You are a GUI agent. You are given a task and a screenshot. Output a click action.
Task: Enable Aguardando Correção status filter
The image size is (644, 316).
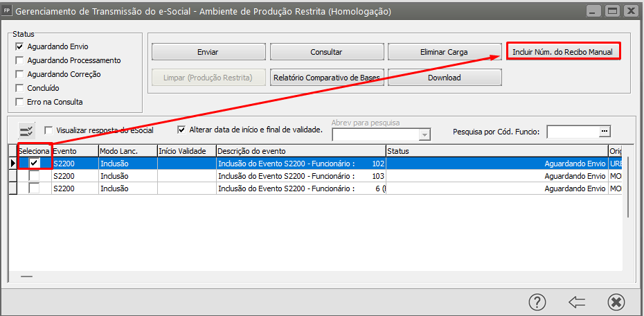(x=19, y=74)
